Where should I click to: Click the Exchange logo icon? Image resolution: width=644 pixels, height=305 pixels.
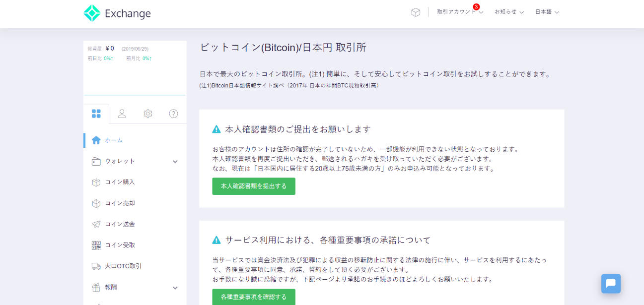92,13
